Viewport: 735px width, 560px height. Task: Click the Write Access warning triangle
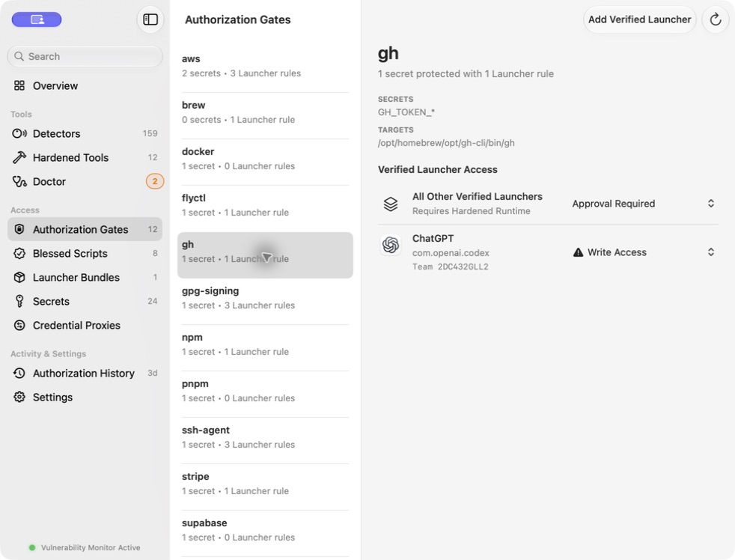[578, 252]
